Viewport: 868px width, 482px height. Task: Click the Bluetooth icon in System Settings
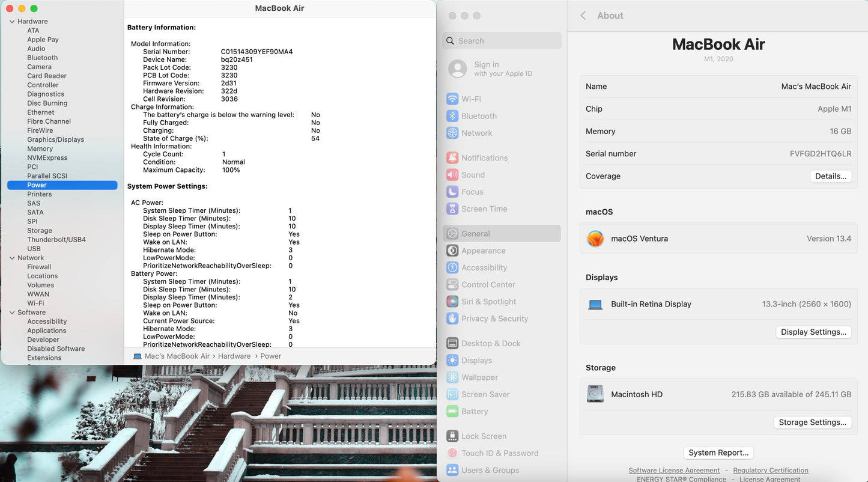(452, 116)
